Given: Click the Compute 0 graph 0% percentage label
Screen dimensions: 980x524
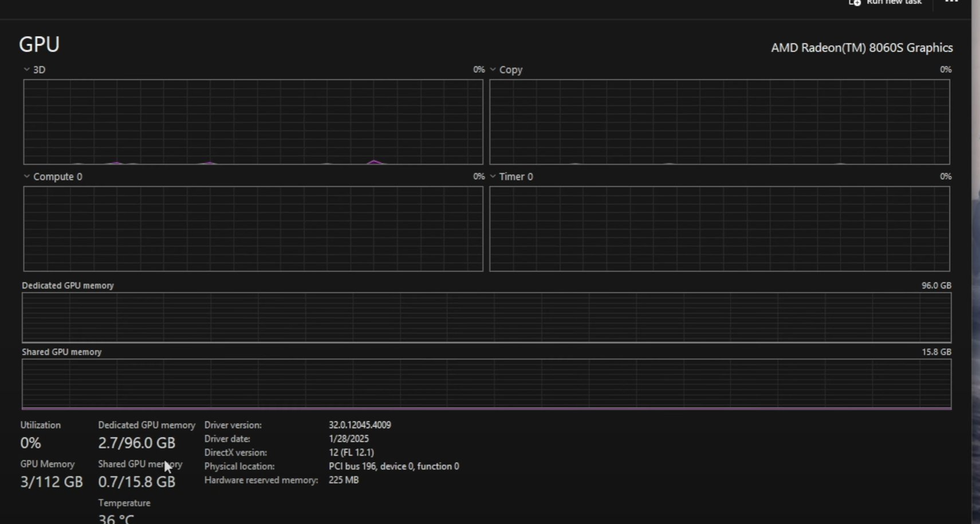Looking at the screenshot, I should coord(479,176).
